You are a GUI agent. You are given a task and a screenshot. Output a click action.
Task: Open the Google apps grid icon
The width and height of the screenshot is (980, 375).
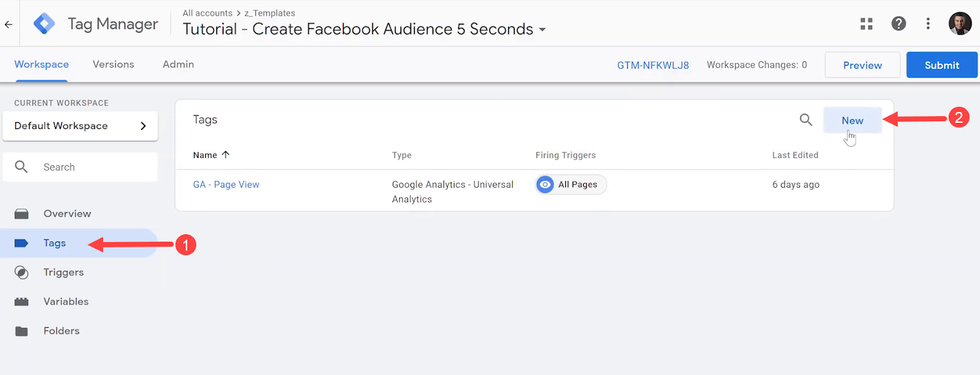pos(866,24)
